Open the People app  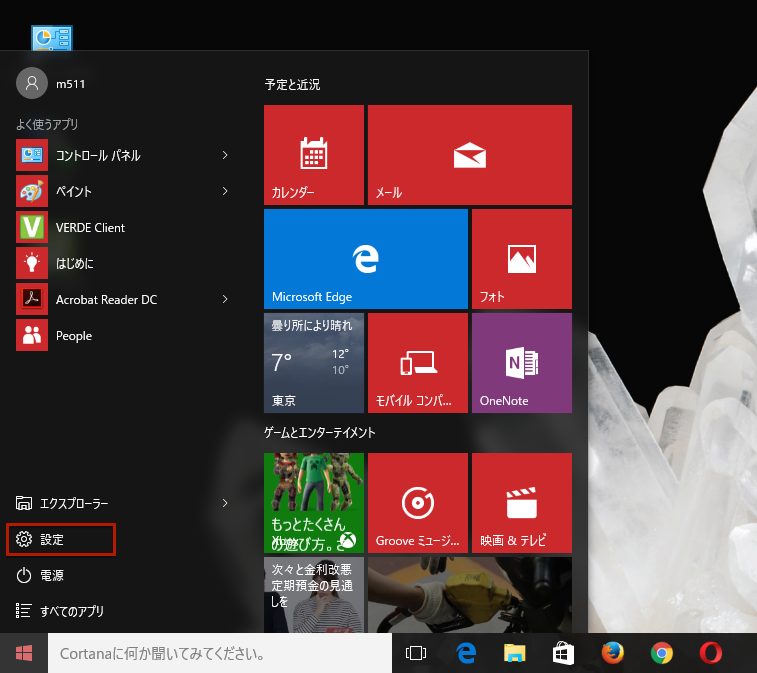[73, 335]
